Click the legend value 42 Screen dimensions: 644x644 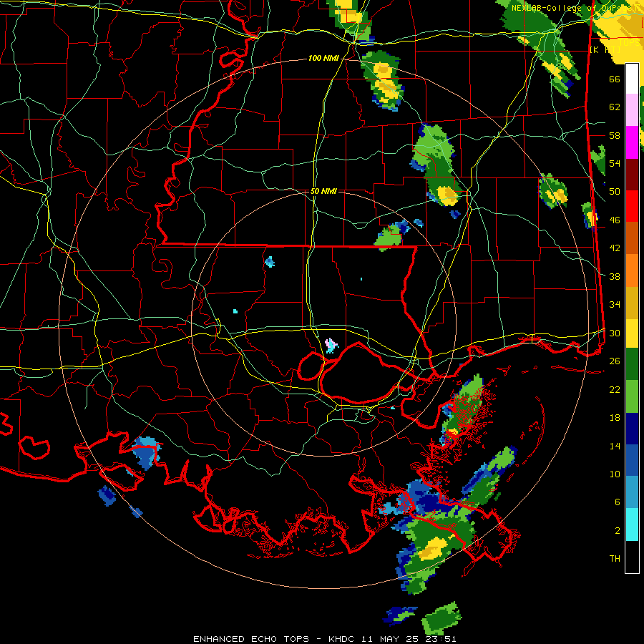(615, 248)
